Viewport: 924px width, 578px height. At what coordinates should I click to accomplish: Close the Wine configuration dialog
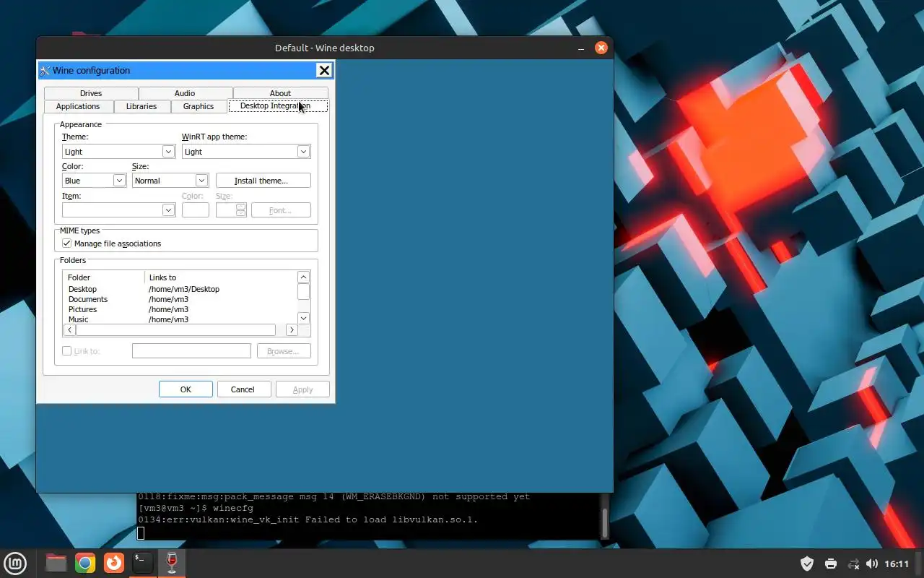324,70
